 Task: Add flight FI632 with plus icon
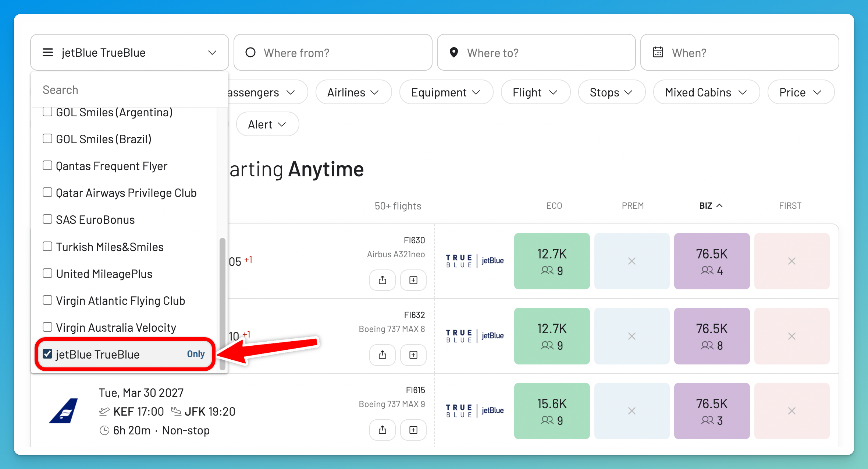pyautogui.click(x=413, y=355)
